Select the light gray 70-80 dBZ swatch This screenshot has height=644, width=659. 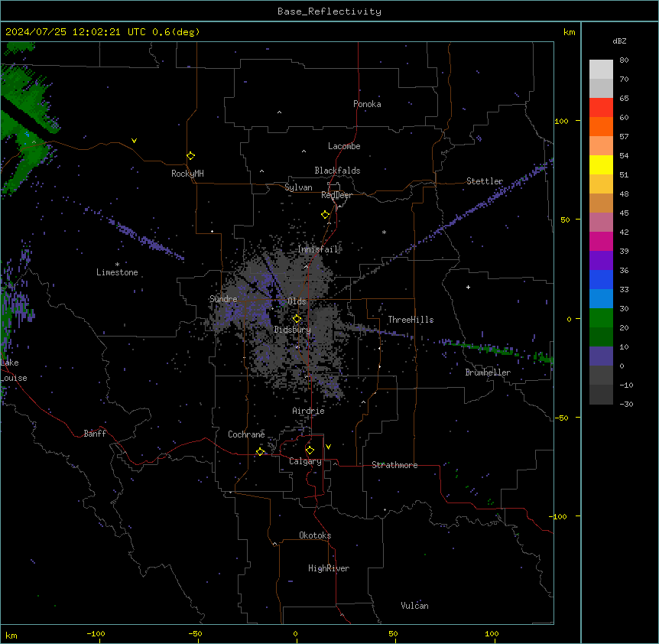coord(601,69)
